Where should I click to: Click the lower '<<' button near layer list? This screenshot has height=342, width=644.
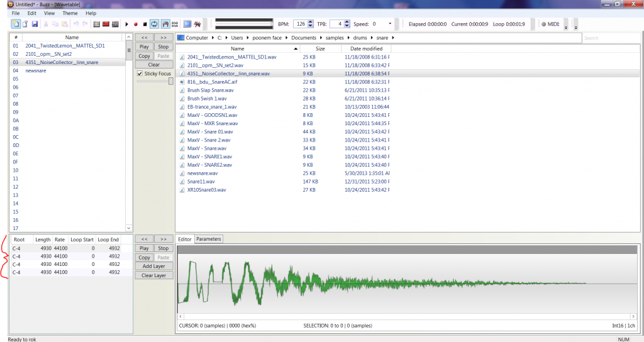click(x=144, y=239)
